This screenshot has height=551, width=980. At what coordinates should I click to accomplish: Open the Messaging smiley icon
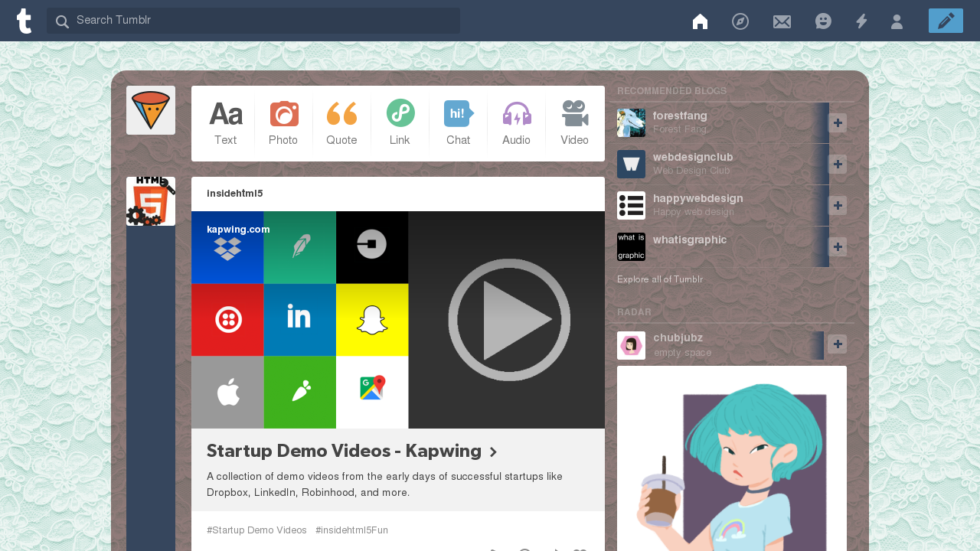pyautogui.click(x=823, y=21)
